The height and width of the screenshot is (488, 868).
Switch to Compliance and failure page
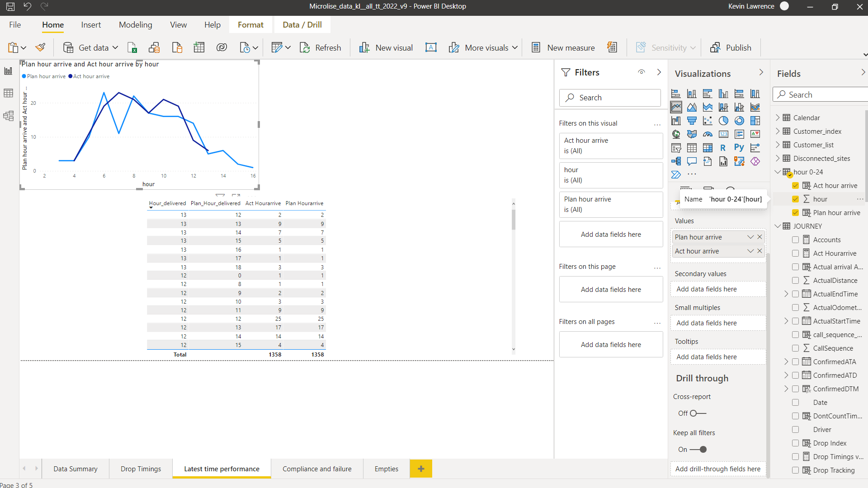pyautogui.click(x=317, y=469)
